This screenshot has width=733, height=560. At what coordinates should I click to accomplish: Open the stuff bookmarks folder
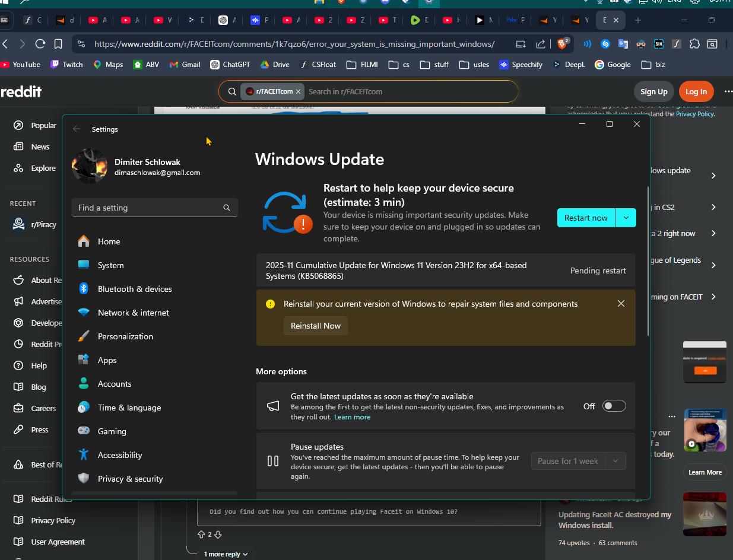(x=434, y=64)
